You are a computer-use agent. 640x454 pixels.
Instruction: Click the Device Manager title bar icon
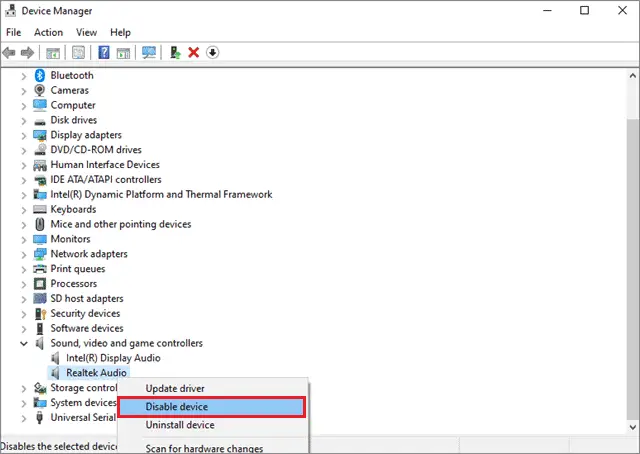click(11, 11)
